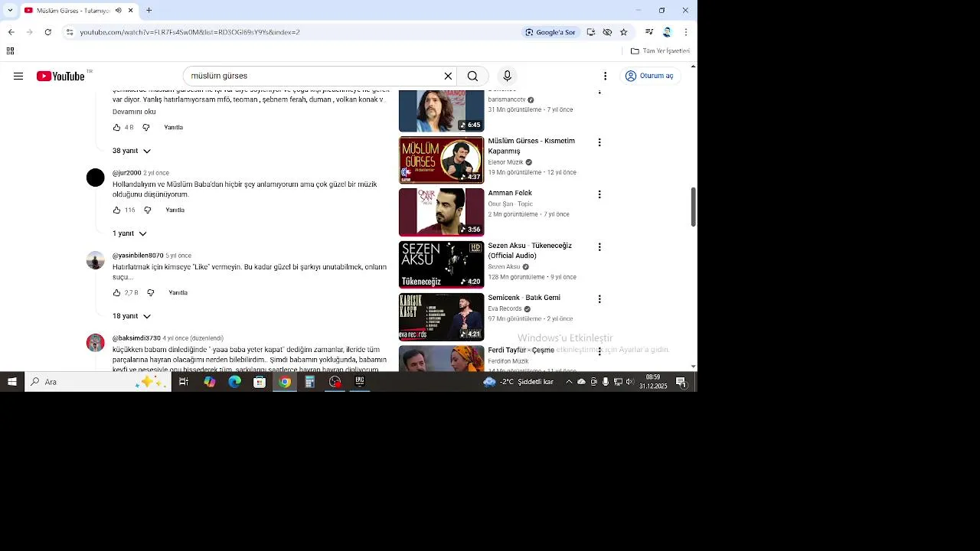Reply to the @yasinbilen8070 comment via Yanıtla
Viewport: 980px width, 551px height.
[178, 292]
